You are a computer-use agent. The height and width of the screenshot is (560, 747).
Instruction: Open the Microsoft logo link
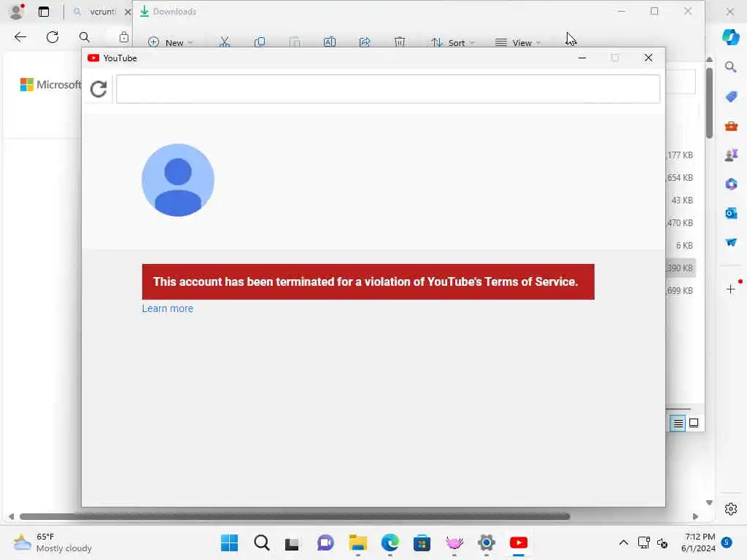51,85
